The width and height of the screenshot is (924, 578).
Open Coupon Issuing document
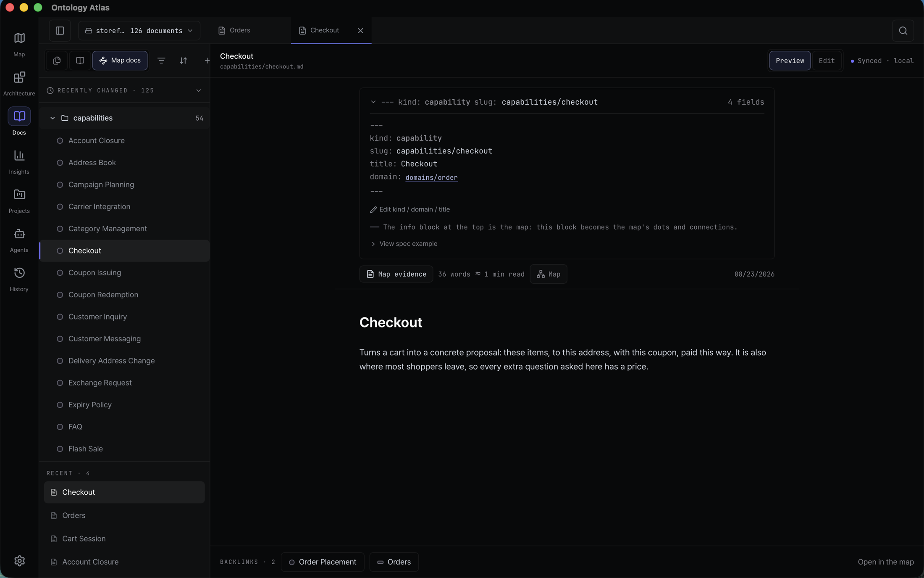[125, 273]
